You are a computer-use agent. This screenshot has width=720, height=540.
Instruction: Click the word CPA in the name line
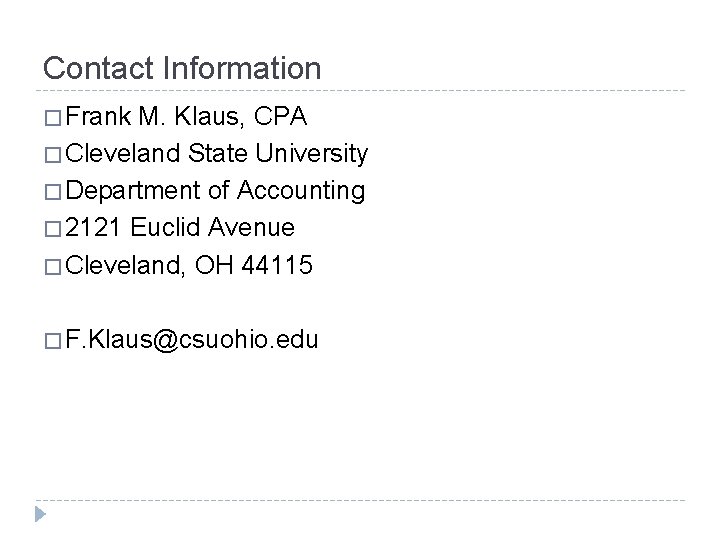[x=280, y=116]
